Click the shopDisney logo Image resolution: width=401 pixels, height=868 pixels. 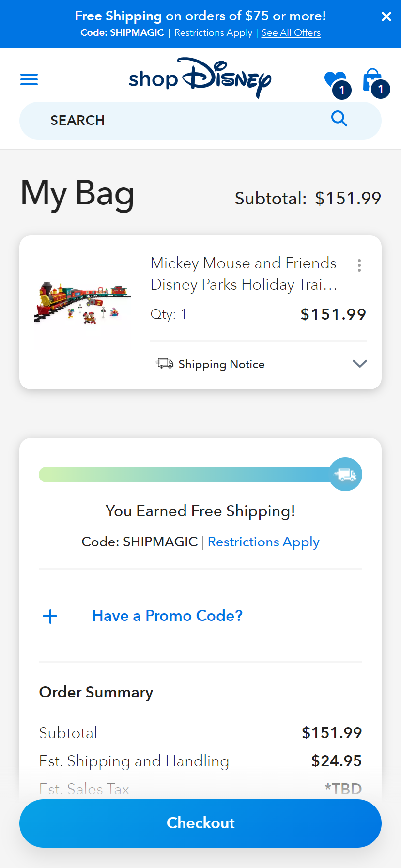click(x=200, y=77)
